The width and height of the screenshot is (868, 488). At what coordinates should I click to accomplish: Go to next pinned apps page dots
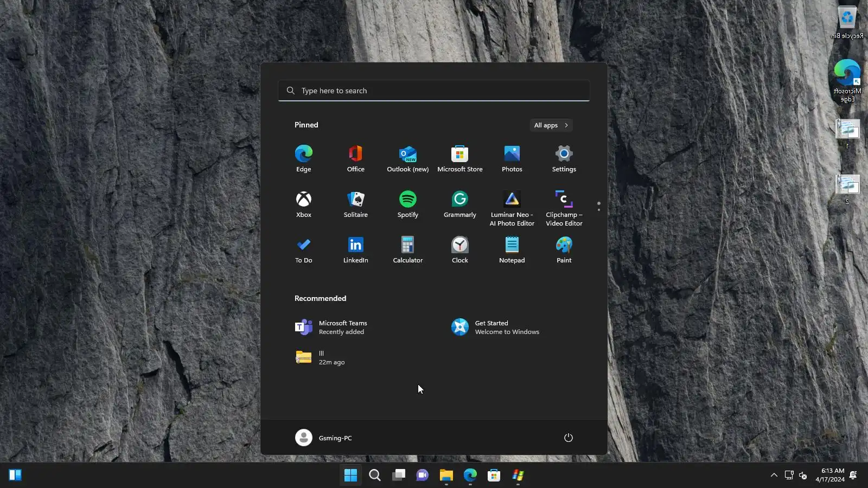599,207
